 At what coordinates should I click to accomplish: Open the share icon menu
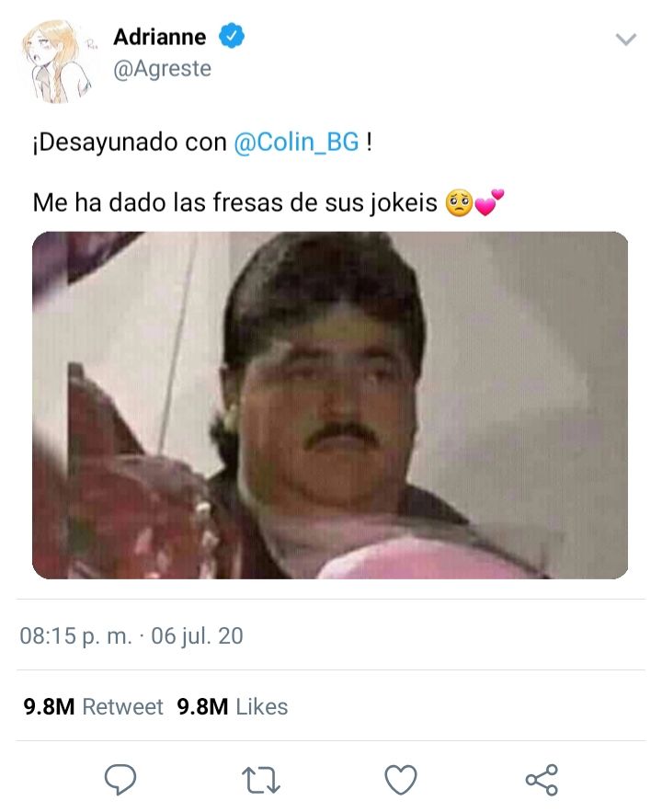click(542, 780)
